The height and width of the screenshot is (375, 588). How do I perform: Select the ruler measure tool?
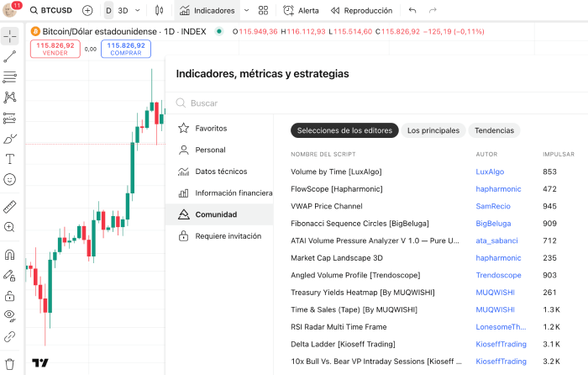click(10, 207)
